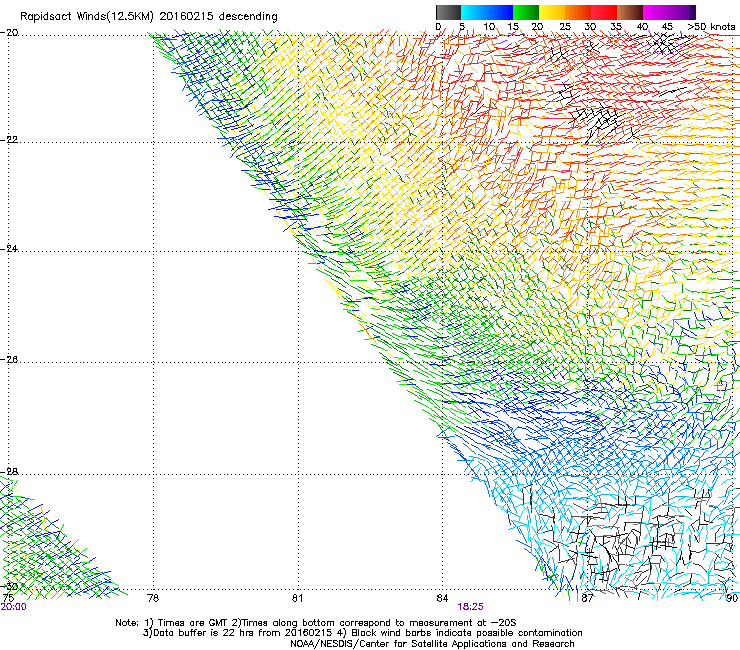Click the '-24' latitude axis label
Viewport: 740px width, 650px height.
pyautogui.click(x=10, y=248)
